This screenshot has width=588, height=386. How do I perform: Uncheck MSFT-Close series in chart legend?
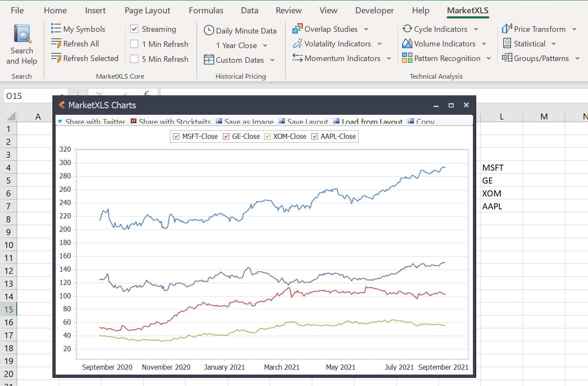pyautogui.click(x=176, y=137)
